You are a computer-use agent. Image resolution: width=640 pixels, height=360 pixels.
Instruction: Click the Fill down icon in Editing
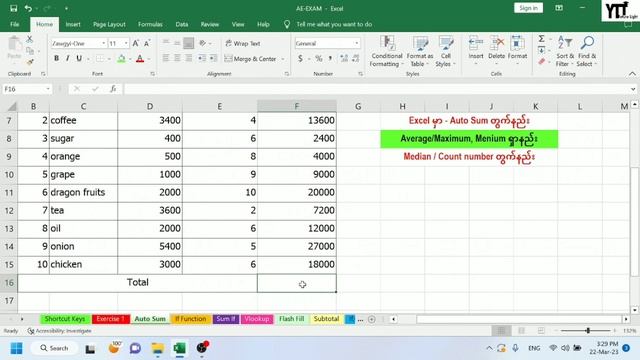click(x=541, y=50)
